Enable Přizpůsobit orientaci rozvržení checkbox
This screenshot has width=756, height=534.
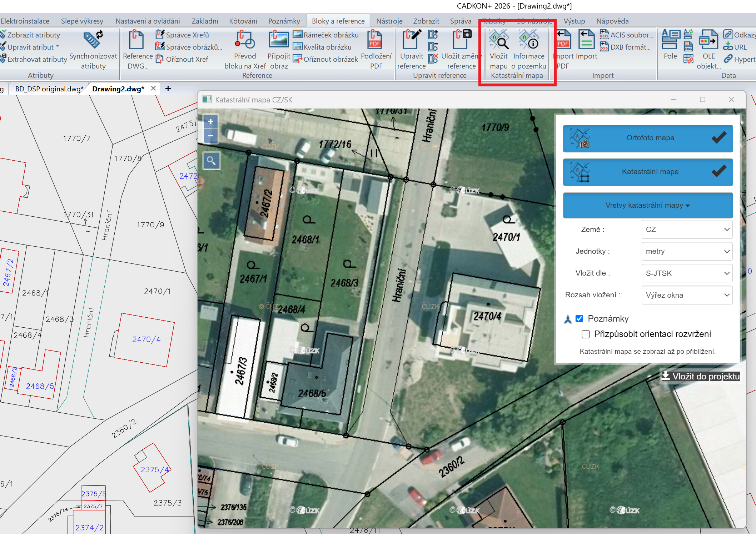point(586,334)
